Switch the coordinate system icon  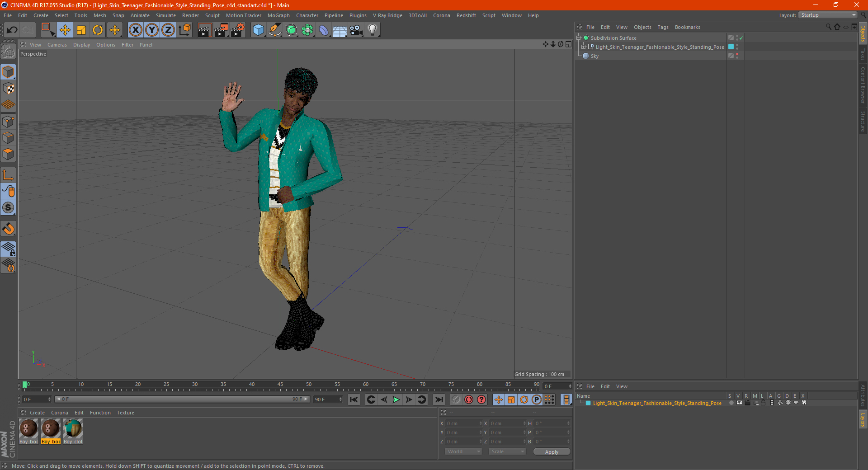pyautogui.click(x=185, y=30)
